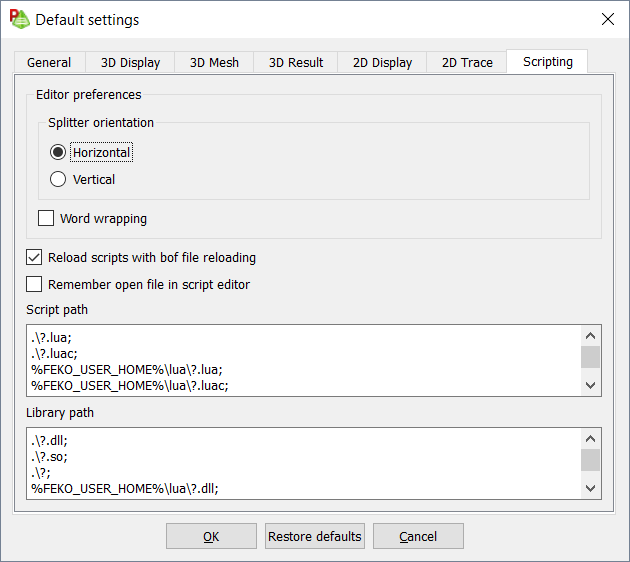Click Library path scrollbar up arrow
Viewport: 630px width, 562px height.
(590, 439)
